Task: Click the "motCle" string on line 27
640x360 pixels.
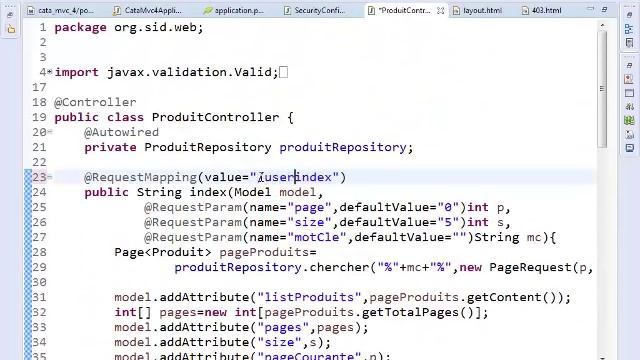Action: point(317,237)
